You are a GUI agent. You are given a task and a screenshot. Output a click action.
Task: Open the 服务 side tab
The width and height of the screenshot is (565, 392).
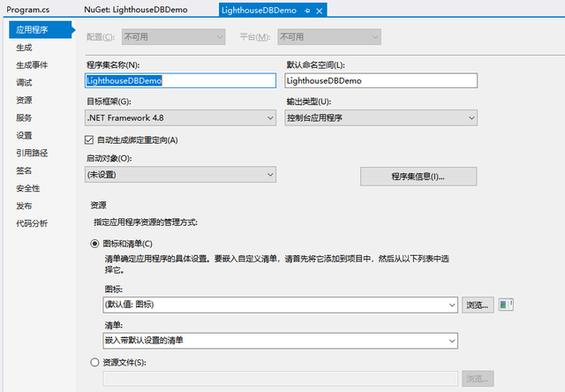tap(24, 117)
